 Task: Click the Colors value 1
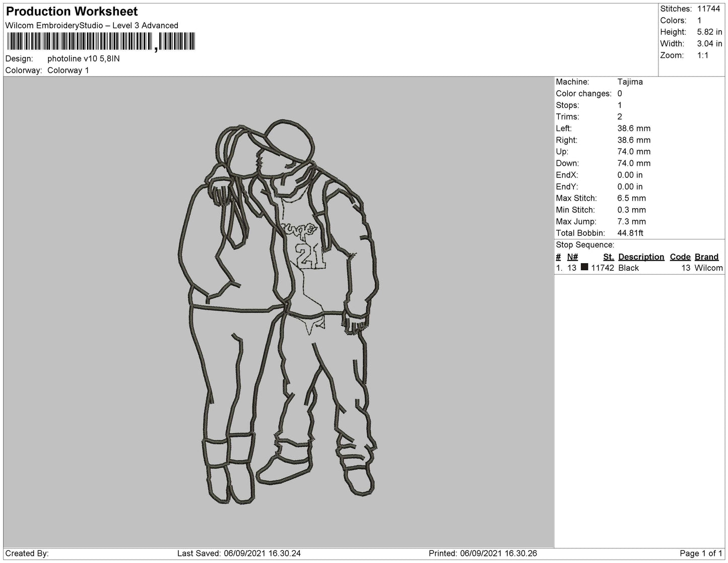tap(699, 20)
